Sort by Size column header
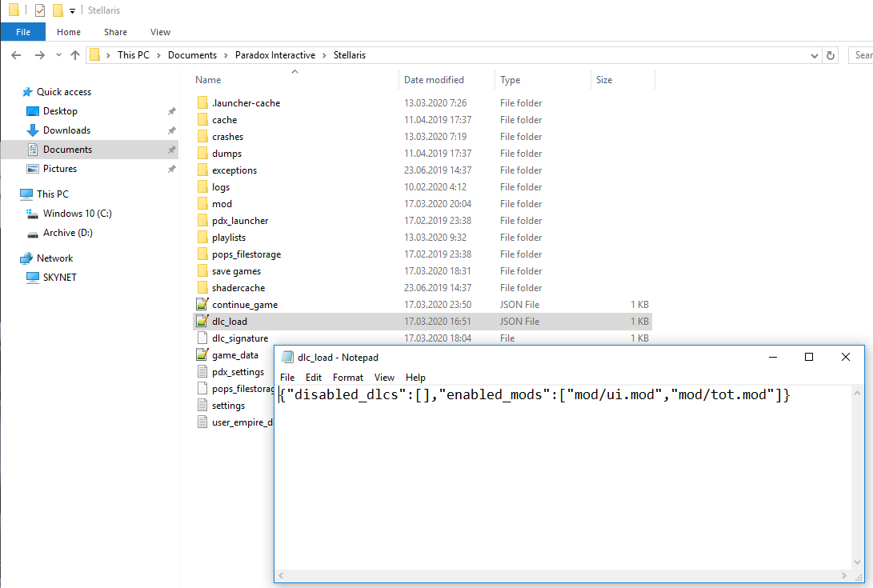The height and width of the screenshot is (588, 873). (604, 80)
